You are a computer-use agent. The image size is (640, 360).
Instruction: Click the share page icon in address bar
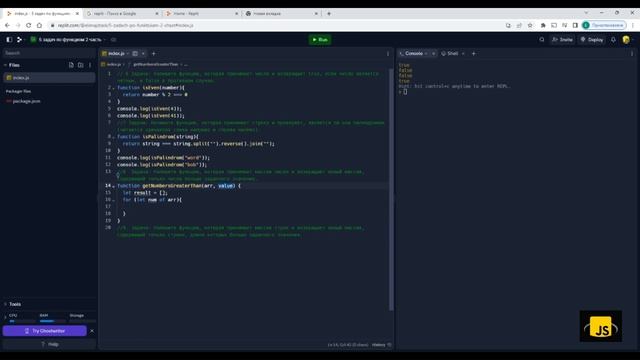pyautogui.click(x=519, y=25)
